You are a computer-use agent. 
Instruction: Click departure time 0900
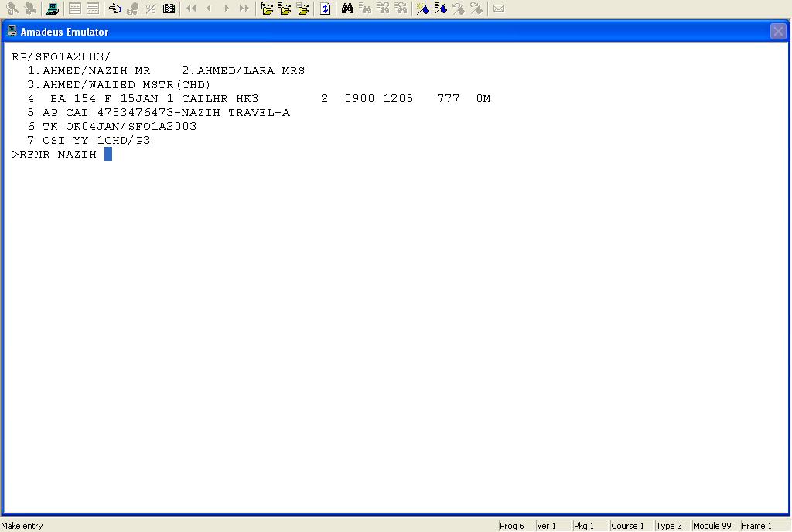click(x=360, y=98)
